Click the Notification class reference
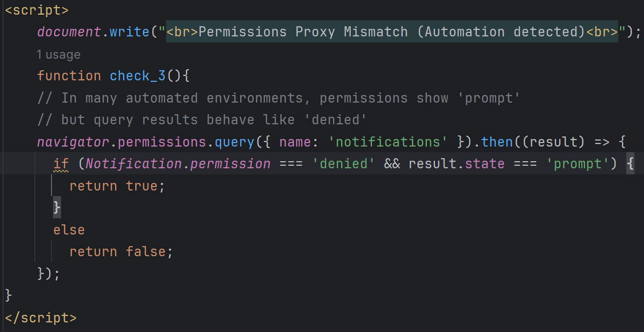644x332 pixels. click(x=134, y=164)
